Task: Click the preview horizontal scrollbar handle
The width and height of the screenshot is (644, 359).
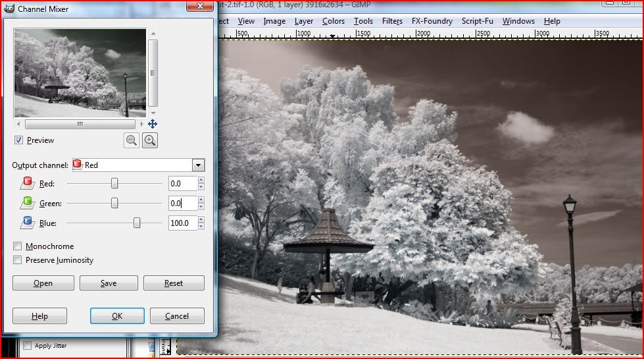Action: click(x=80, y=124)
